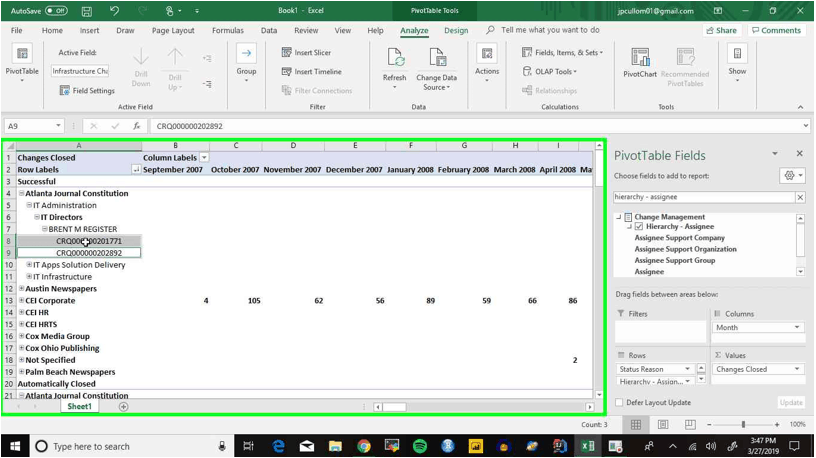Open the Name Box dropdown
This screenshot has height=458, width=816.
(x=58, y=126)
